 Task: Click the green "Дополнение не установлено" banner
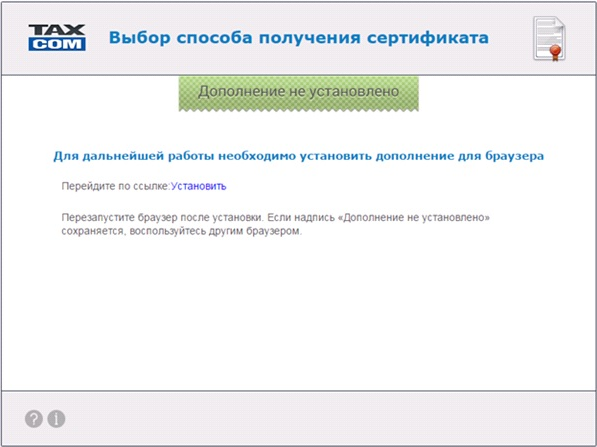point(298,93)
